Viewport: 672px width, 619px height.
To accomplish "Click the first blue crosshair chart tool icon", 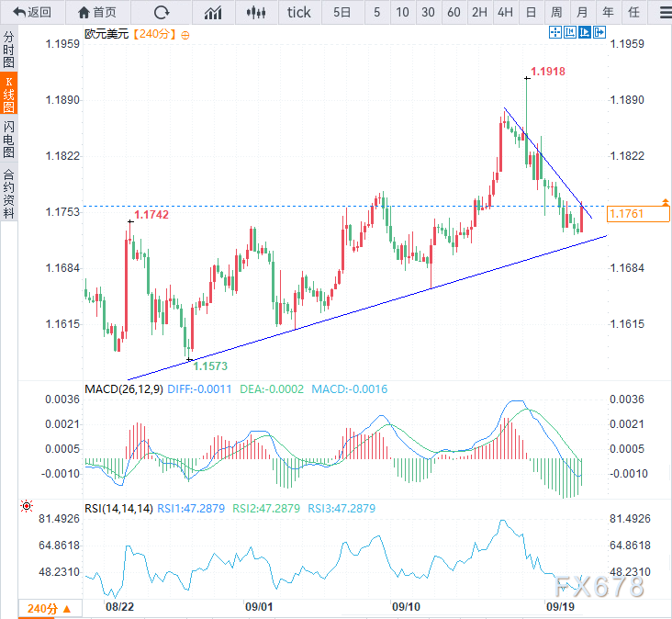I will [554, 32].
